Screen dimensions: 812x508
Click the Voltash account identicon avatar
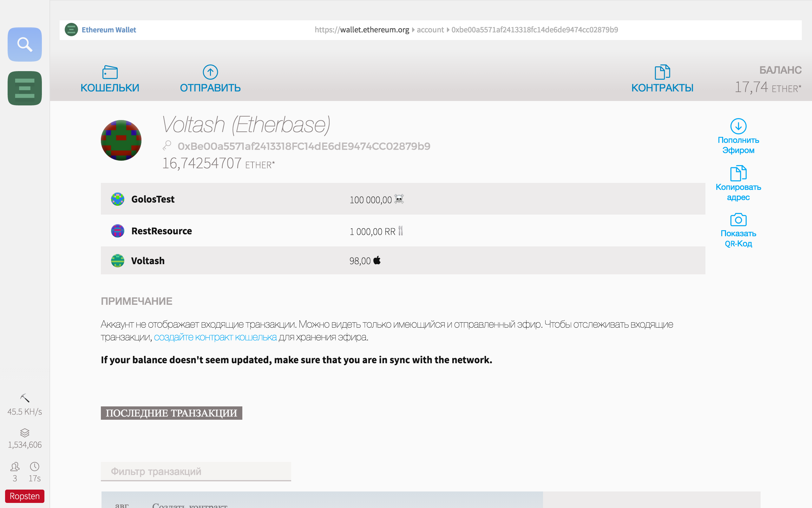click(x=121, y=140)
